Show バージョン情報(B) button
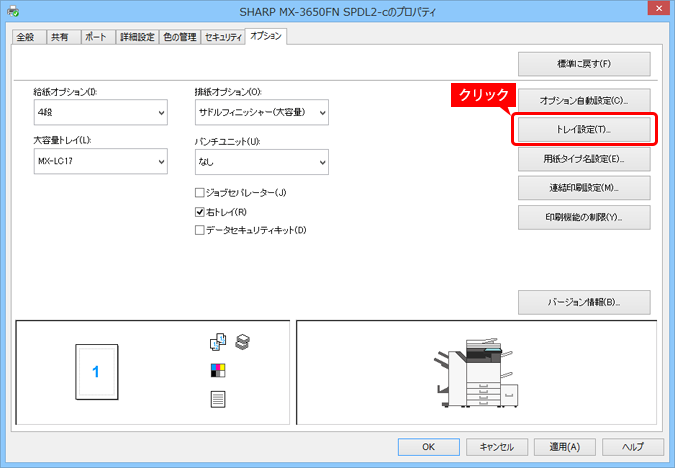675x468 pixels. 584,302
